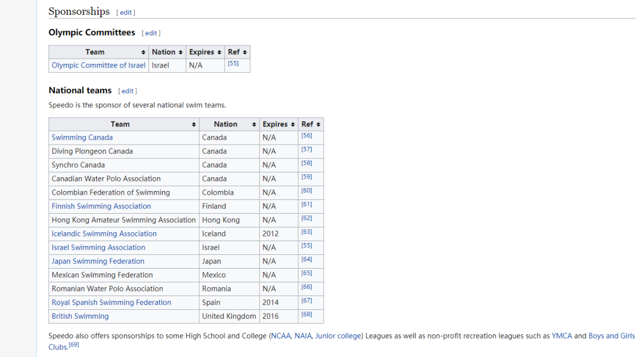Edit the Sponsorships section
644x357 pixels.
coord(126,13)
